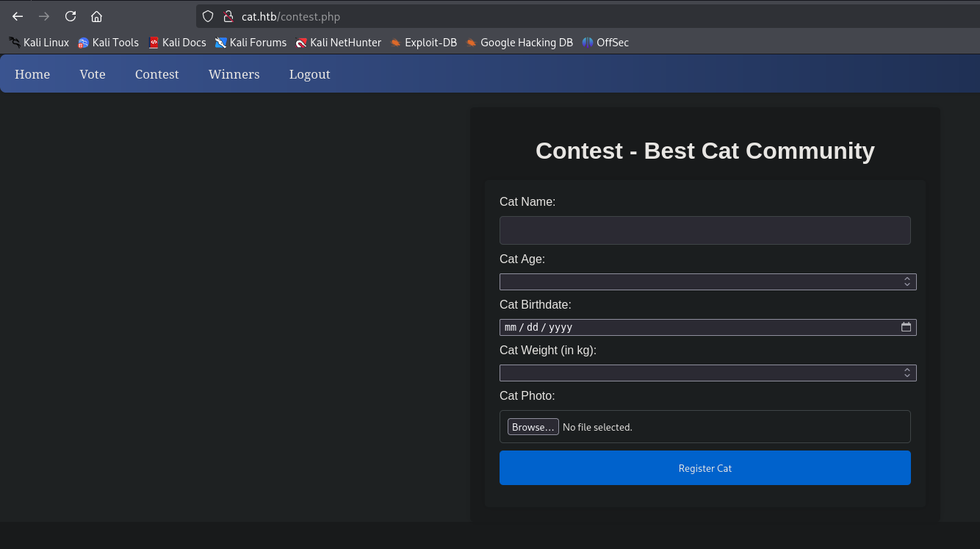Image resolution: width=980 pixels, height=549 pixels.
Task: Click the browser back arrow
Action: (x=18, y=16)
